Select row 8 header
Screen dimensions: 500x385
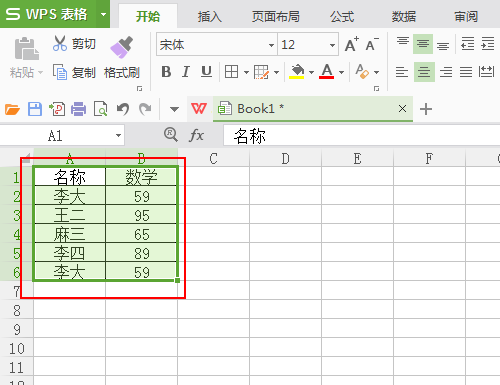click(x=17, y=310)
